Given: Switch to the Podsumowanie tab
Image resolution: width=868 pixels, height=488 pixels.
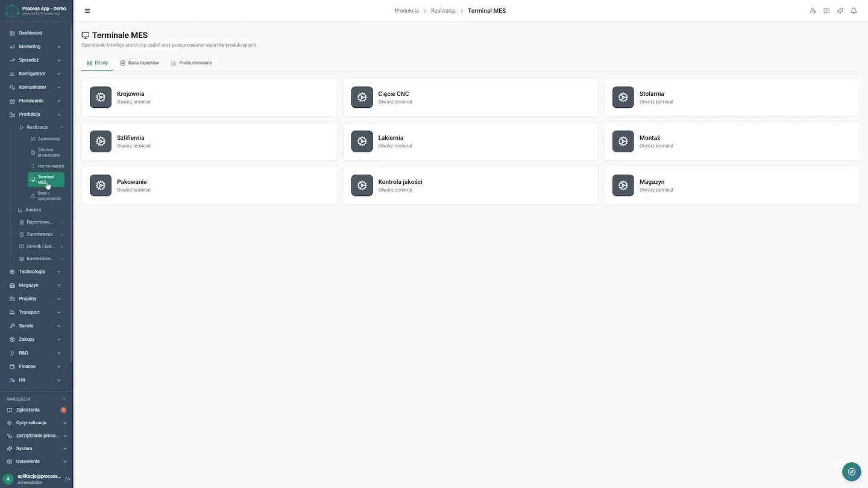Looking at the screenshot, I should pos(192,63).
